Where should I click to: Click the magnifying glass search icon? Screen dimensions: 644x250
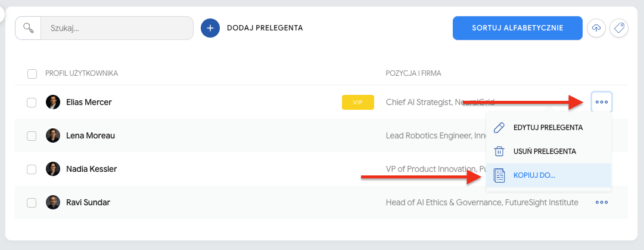click(x=28, y=28)
